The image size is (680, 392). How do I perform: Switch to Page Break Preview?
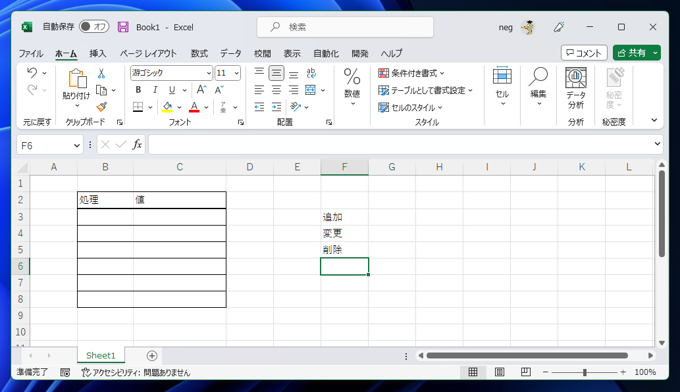click(x=526, y=372)
